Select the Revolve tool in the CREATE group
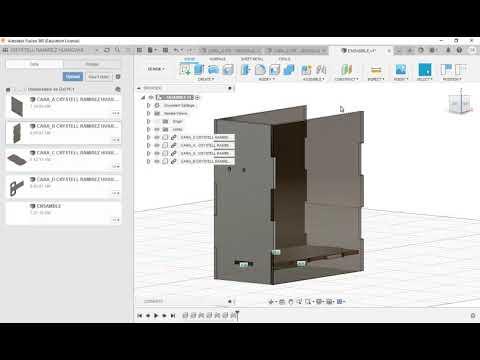The width and height of the screenshot is (480, 360). [x=214, y=70]
